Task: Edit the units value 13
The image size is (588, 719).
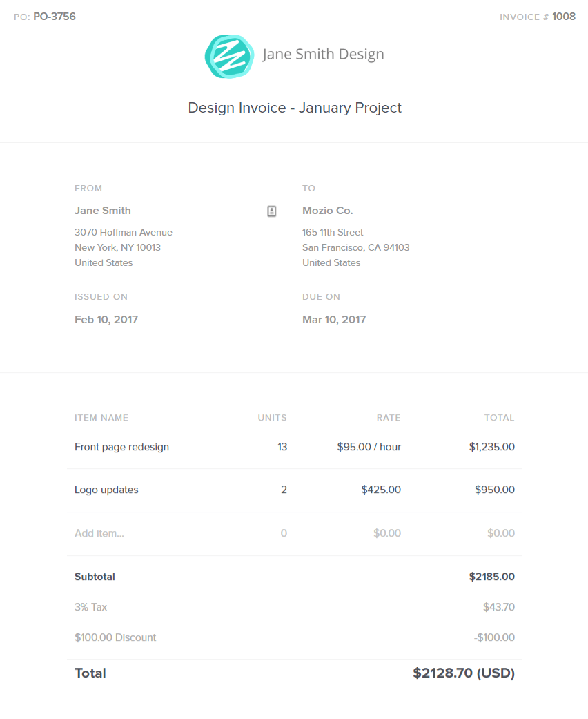Action: (x=282, y=447)
